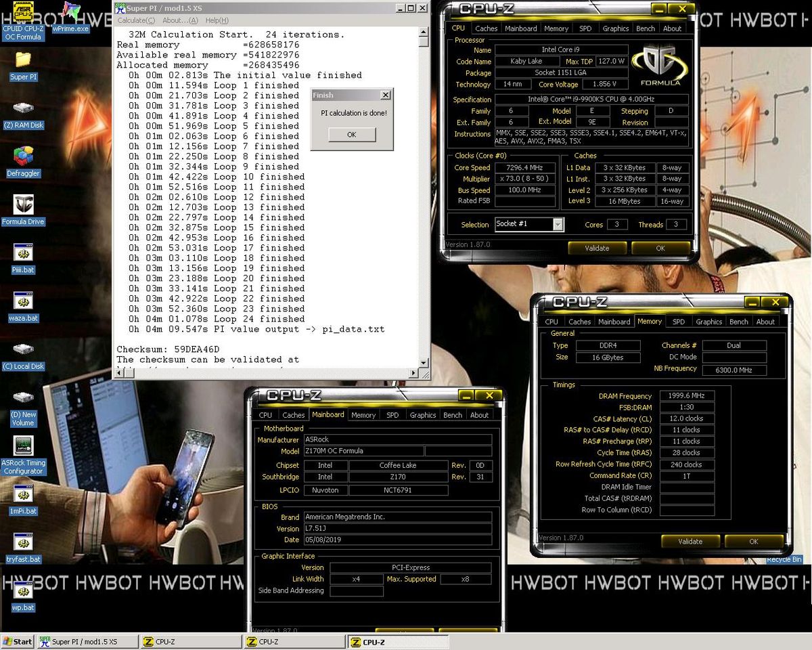This screenshot has height=650, width=812.
Task: Launch Defraggler desktop icon
Action: (23, 162)
